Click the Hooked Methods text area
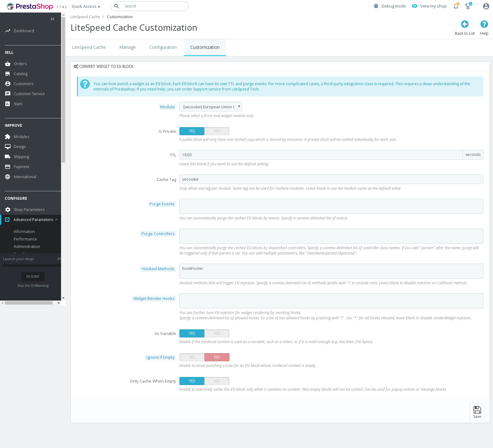Image resolution: width=493 pixels, height=448 pixels. coord(331,271)
